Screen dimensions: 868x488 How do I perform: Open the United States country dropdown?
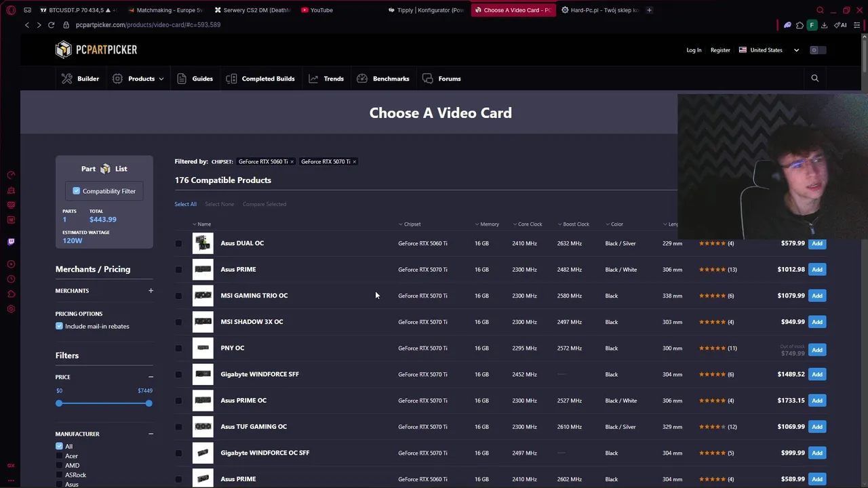point(769,50)
